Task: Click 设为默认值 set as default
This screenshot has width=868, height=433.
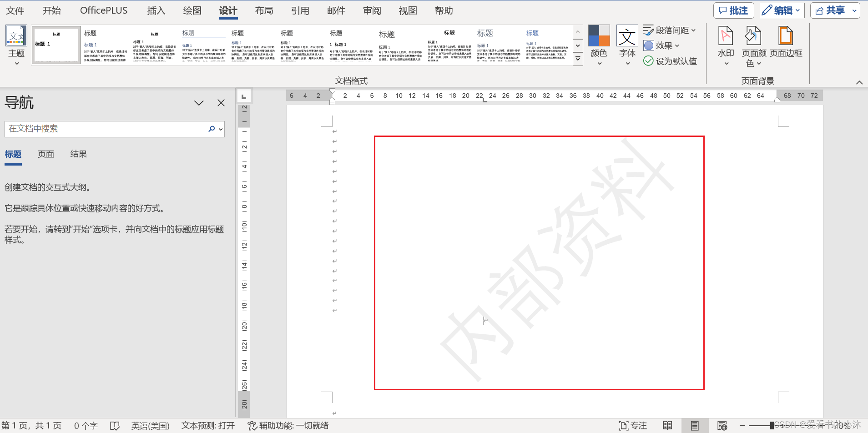Action: pos(670,61)
